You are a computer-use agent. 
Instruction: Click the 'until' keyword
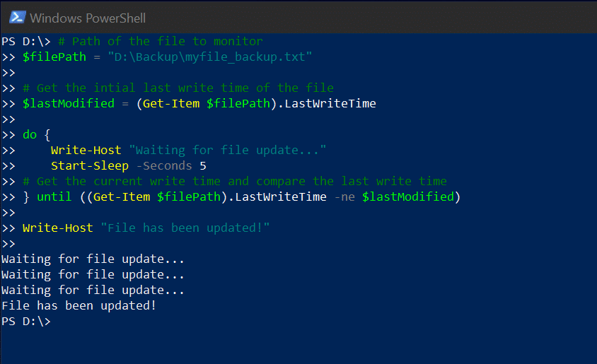[x=54, y=196]
